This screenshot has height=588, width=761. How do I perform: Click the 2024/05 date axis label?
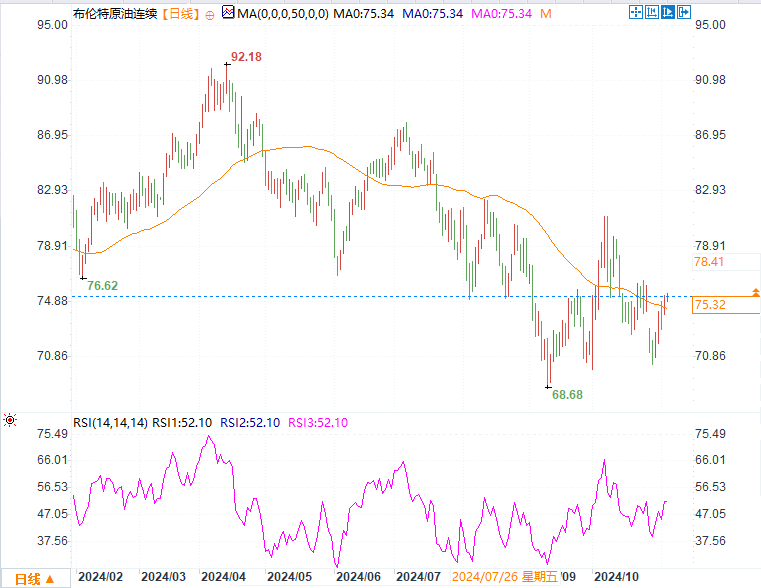point(289,577)
